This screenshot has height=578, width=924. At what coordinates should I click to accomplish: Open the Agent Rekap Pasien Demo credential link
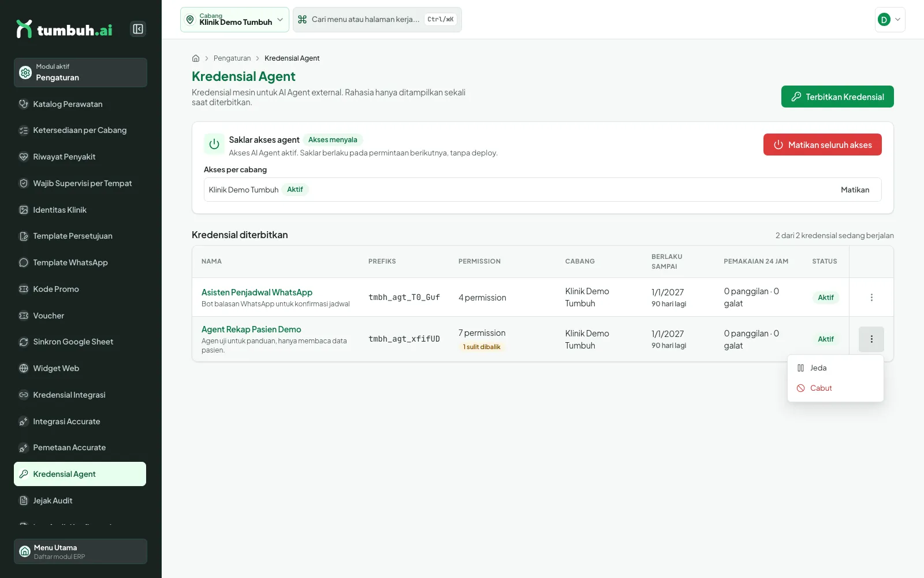point(251,329)
